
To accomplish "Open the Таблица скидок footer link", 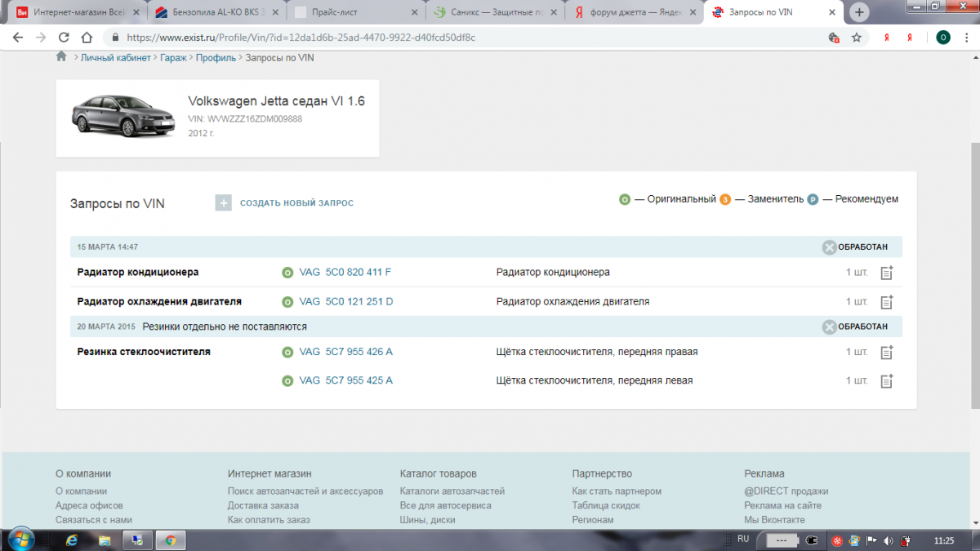I will click(606, 506).
